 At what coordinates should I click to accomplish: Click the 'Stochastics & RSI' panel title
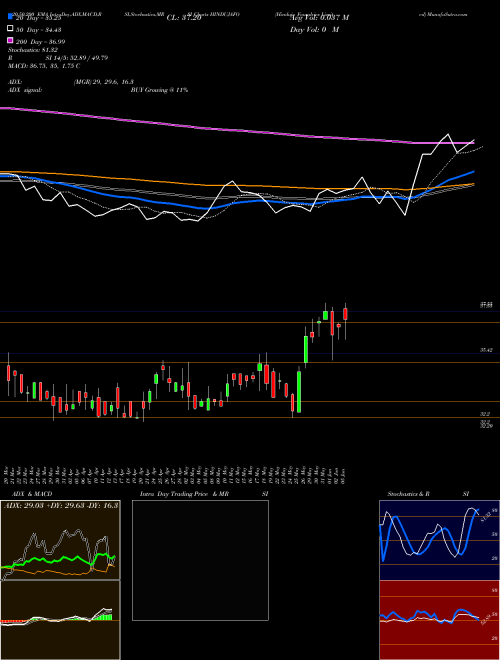point(428,494)
